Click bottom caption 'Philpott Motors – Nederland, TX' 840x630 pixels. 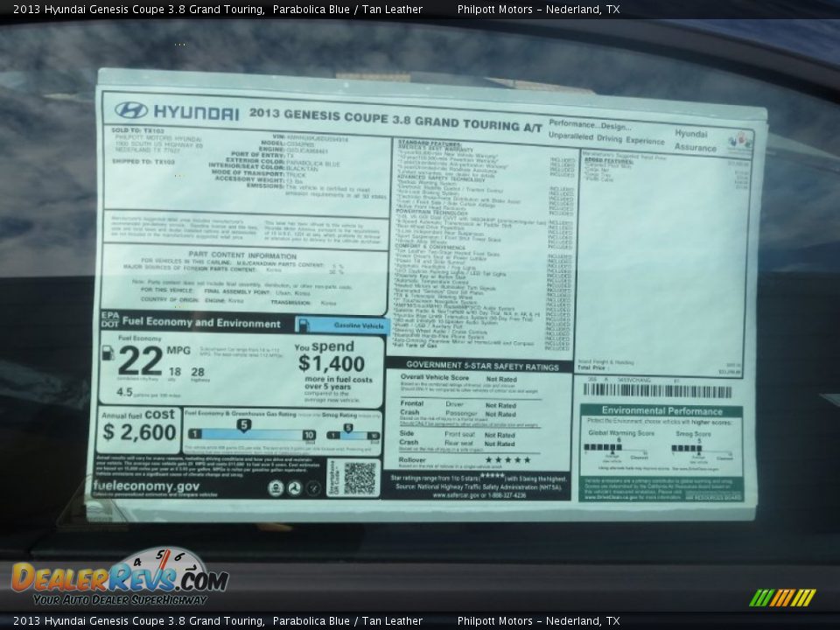pyautogui.click(x=538, y=621)
